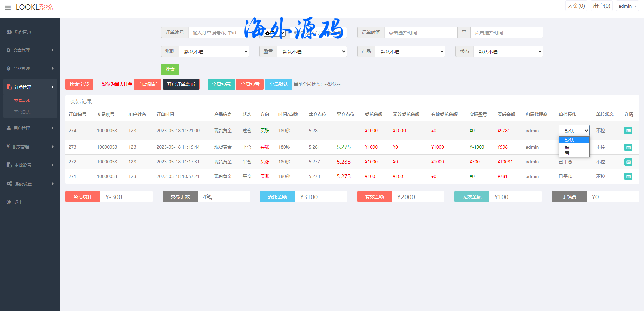This screenshot has width=644, height=311.
Task: Click the hamburger menu icon
Action: [8, 8]
